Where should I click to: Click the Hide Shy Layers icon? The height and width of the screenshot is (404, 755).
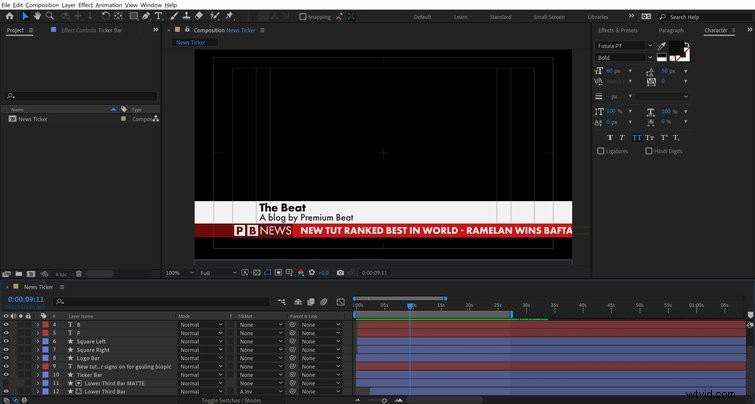[x=298, y=302]
